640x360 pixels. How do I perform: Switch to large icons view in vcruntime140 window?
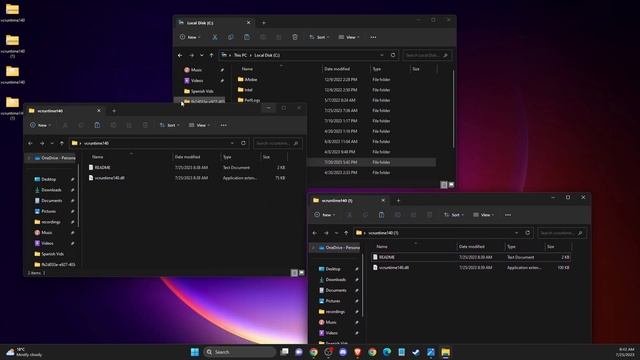point(302,273)
